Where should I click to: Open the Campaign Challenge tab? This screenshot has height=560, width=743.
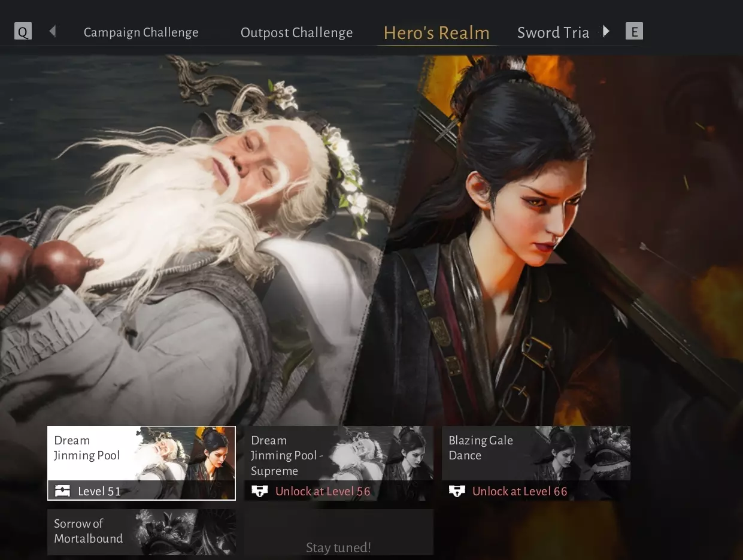coord(141,32)
